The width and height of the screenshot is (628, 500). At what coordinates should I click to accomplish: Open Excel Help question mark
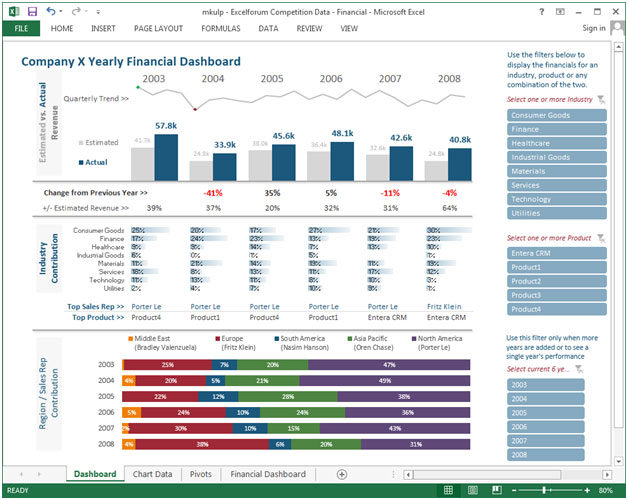[x=541, y=12]
